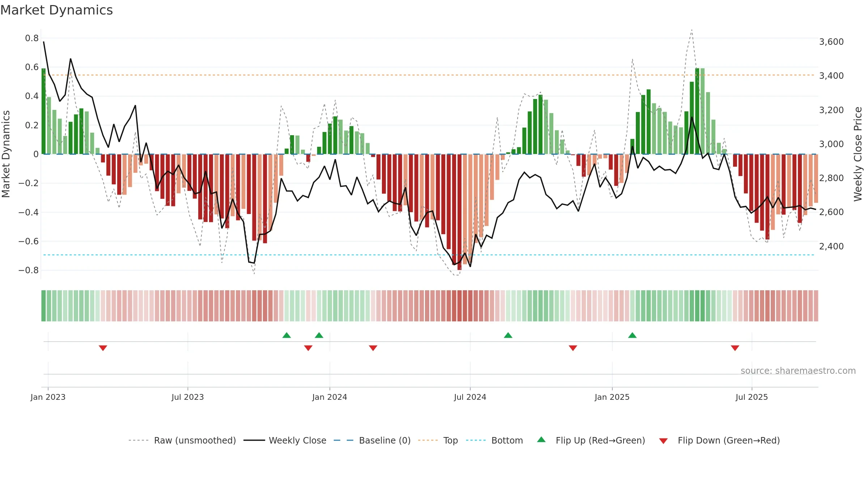Click the source: sharemaestro.com text

pos(798,371)
